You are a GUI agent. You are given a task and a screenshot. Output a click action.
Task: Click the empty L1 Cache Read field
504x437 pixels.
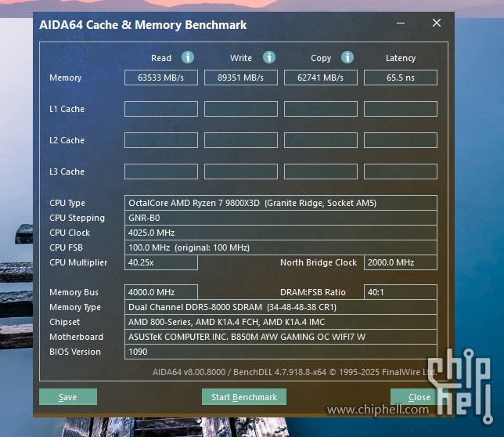pyautogui.click(x=161, y=109)
